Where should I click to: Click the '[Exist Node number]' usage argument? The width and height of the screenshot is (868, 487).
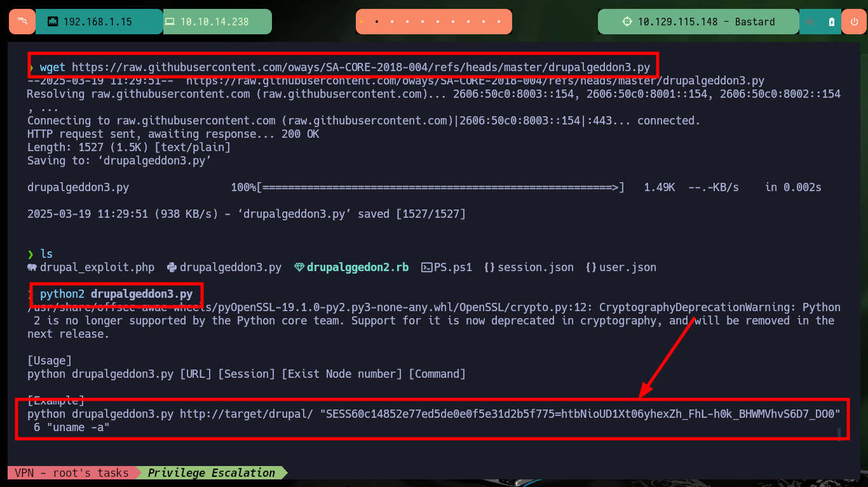click(342, 374)
